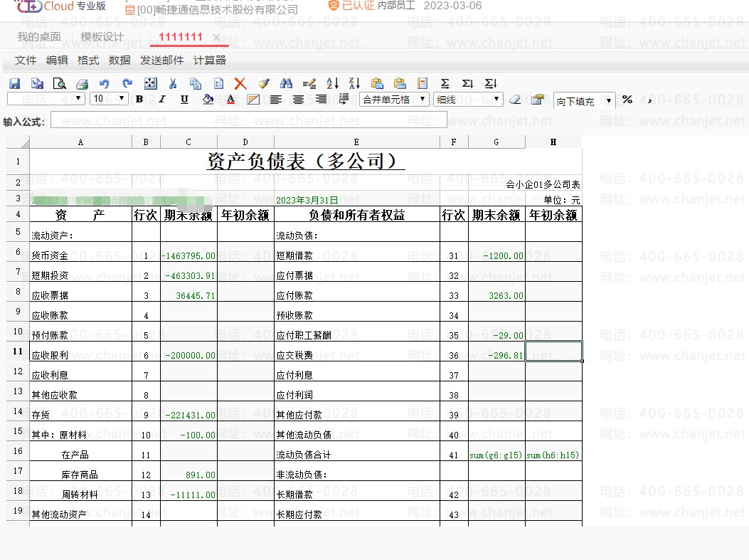Sort descending Z to A

[354, 84]
